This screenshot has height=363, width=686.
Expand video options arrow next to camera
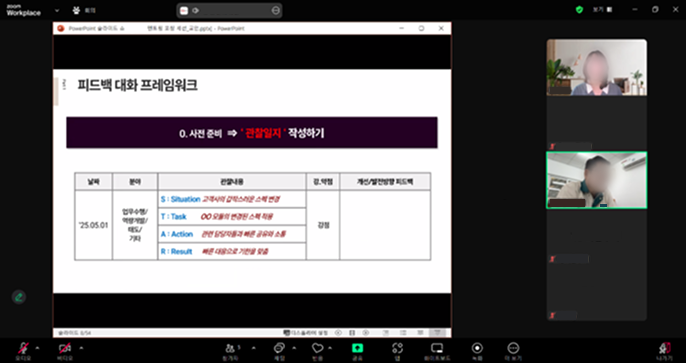(81, 348)
